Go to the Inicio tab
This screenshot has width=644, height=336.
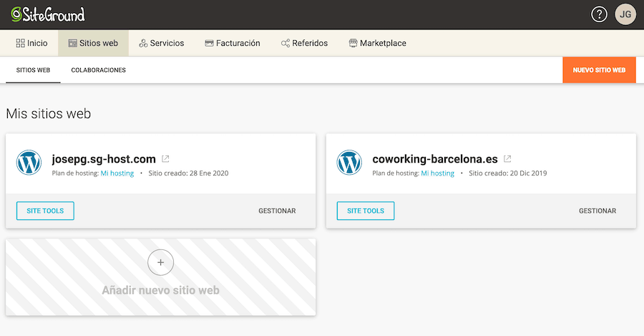tap(31, 43)
